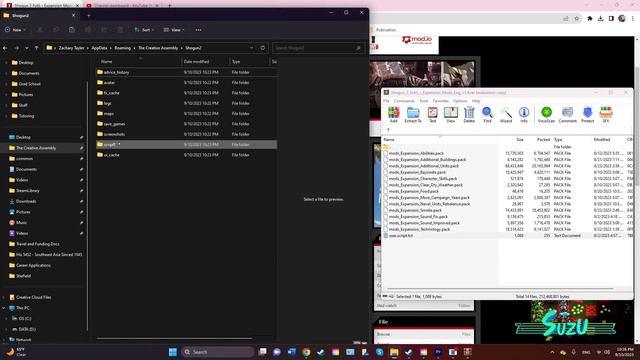Click the WinRAR Find magnifier icon
This screenshot has height=360, width=640.
pyautogui.click(x=487, y=114)
